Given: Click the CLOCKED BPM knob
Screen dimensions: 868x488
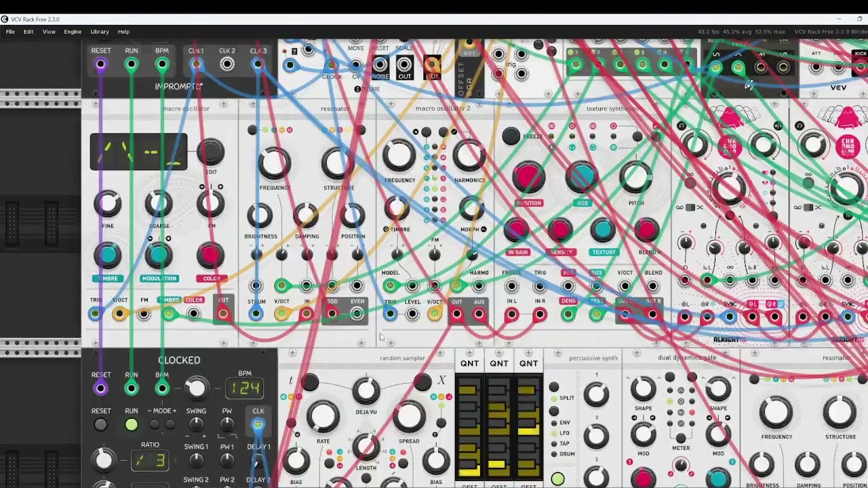Looking at the screenshot, I should (x=196, y=388).
